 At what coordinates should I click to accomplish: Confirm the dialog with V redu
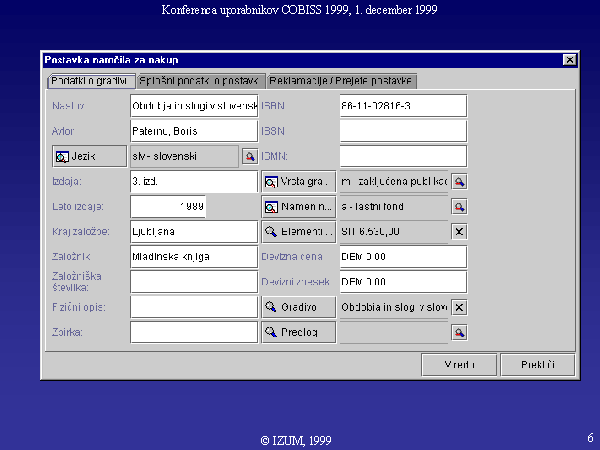(x=458, y=364)
